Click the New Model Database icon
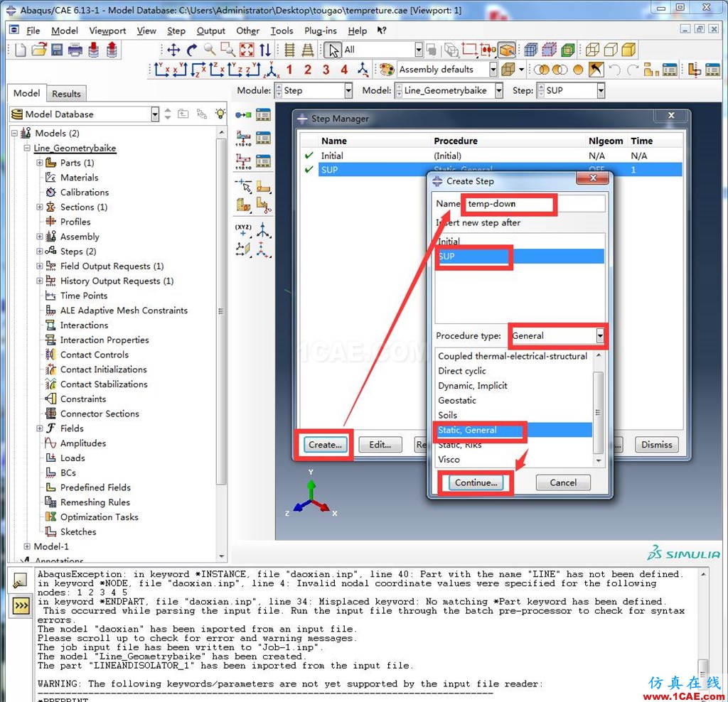 21,50
